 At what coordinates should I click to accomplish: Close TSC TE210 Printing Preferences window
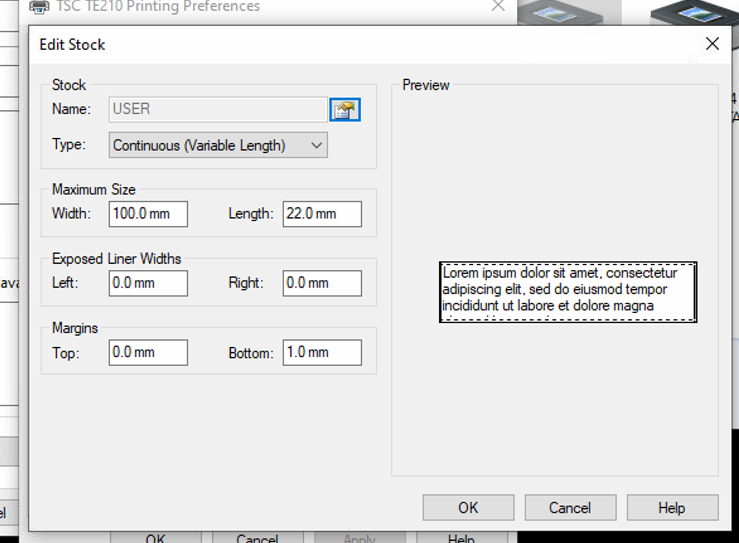pos(498,6)
